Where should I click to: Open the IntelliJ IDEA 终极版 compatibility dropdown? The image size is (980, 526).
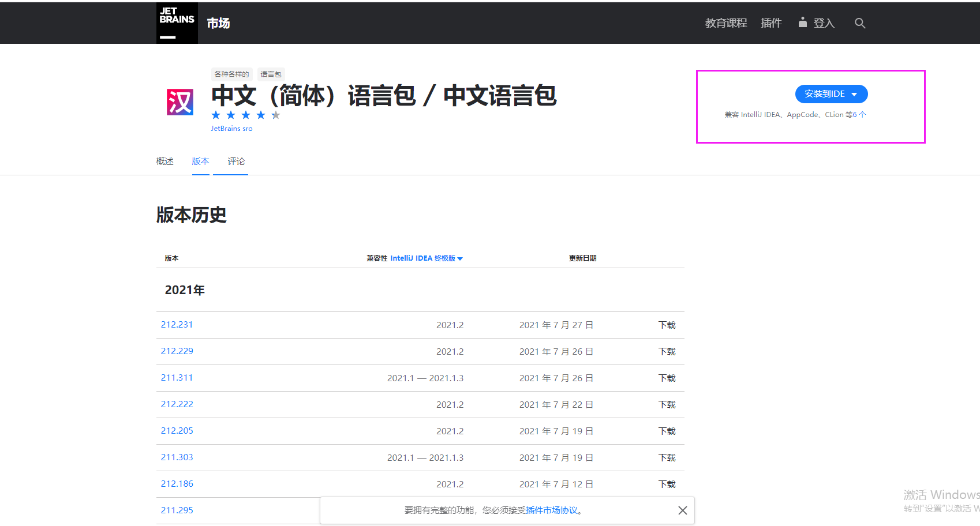pos(427,258)
